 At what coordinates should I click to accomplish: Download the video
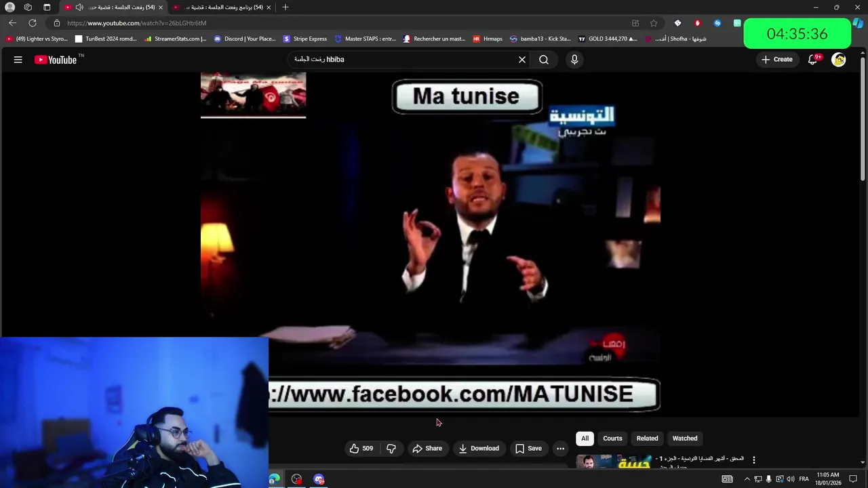[479, 449]
